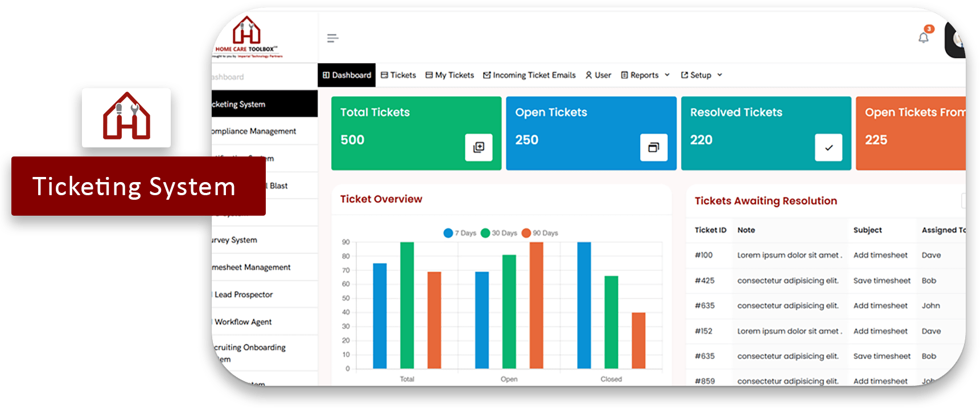Open Workflow Agent from the sidebar

[243, 322]
